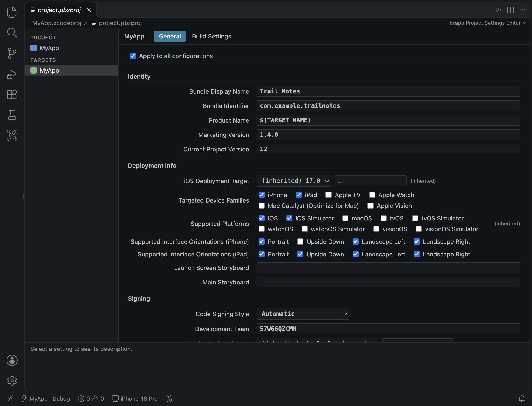Open the Code Signing Style dropdown

[x=303, y=314]
